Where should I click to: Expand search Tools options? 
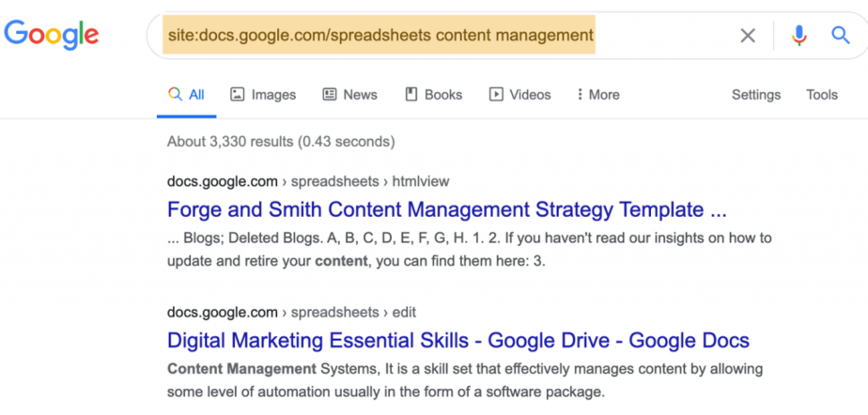[822, 95]
